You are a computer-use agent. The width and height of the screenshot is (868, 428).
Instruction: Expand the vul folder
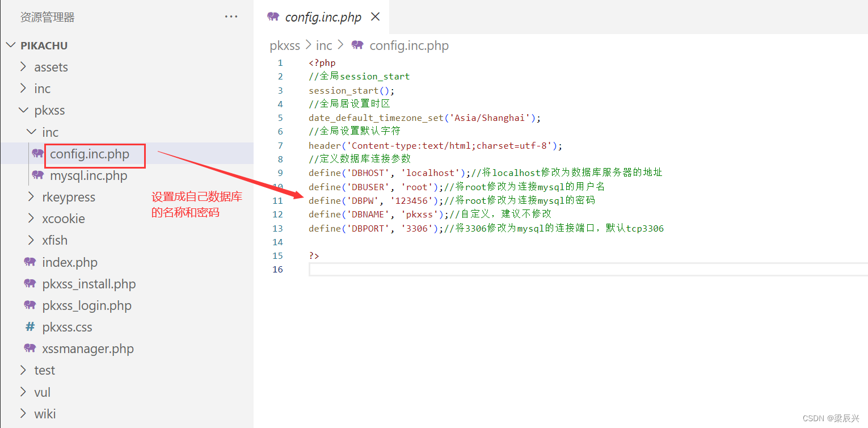[x=23, y=392]
